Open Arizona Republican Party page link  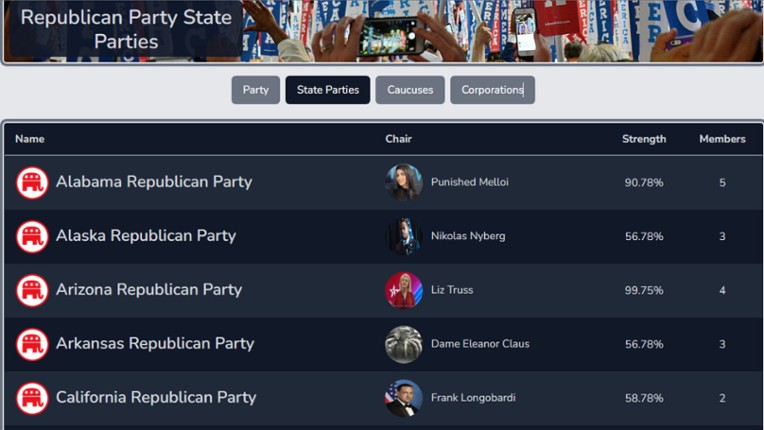149,290
